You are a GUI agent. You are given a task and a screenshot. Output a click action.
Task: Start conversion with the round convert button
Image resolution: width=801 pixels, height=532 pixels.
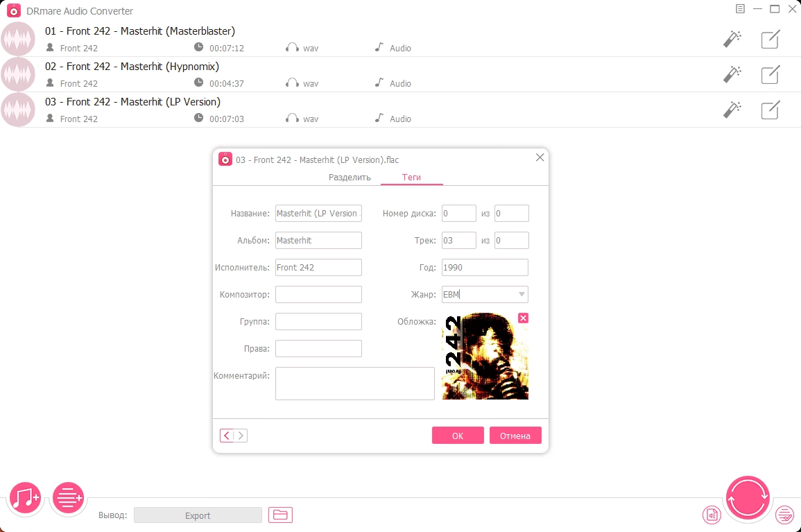point(748,498)
